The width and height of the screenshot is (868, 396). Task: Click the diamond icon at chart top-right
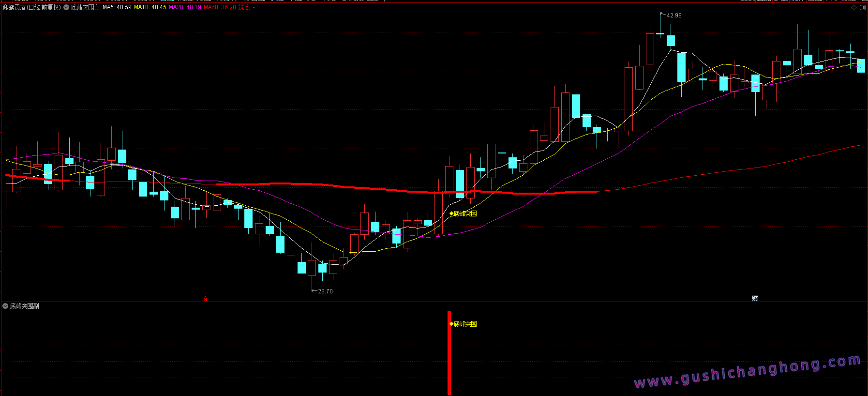(853, 8)
